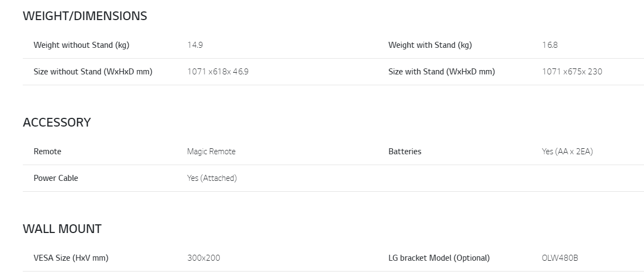Click the 14.9 weight value
The height and width of the screenshot is (277, 644).
[x=195, y=45]
